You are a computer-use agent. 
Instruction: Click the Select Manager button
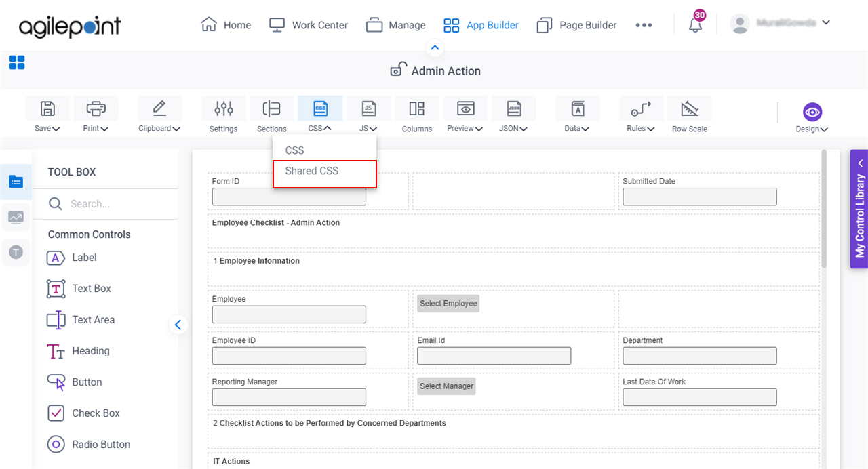pyautogui.click(x=446, y=386)
